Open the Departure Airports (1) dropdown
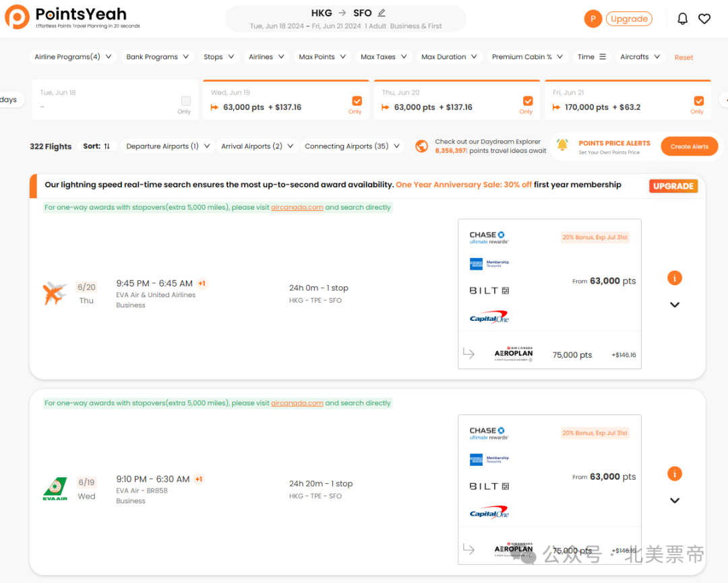The width and height of the screenshot is (728, 583). (168, 146)
